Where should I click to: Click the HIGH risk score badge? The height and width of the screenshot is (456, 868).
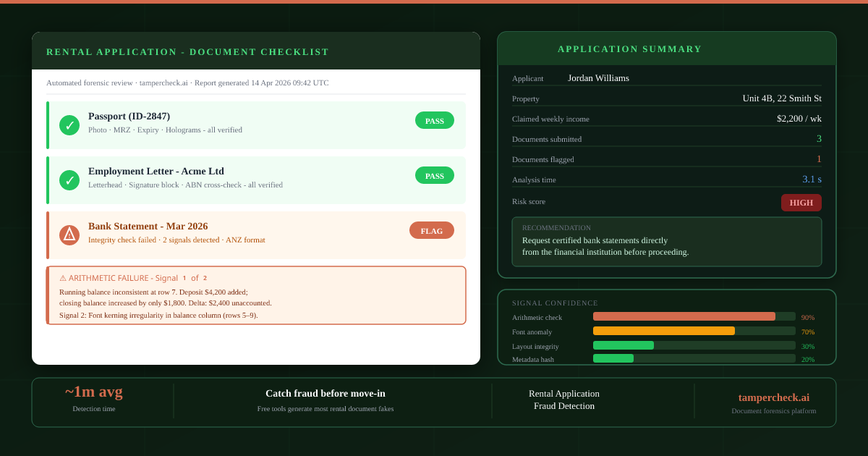click(x=801, y=203)
